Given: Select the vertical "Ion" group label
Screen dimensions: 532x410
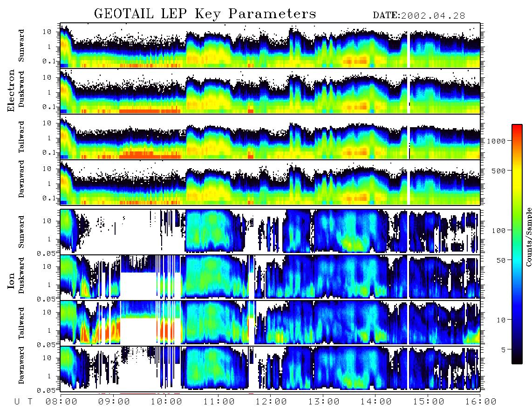Looking at the screenshot, I should click(11, 280).
